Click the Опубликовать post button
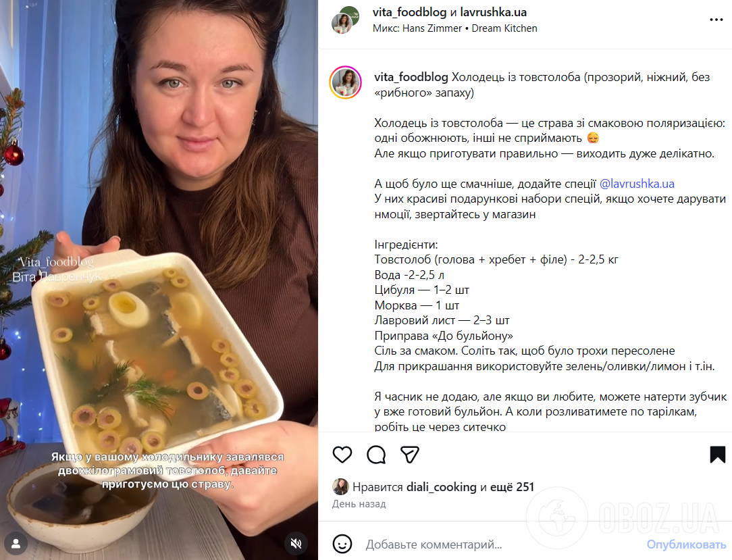Image resolution: width=732 pixels, height=560 pixels. 686,544
